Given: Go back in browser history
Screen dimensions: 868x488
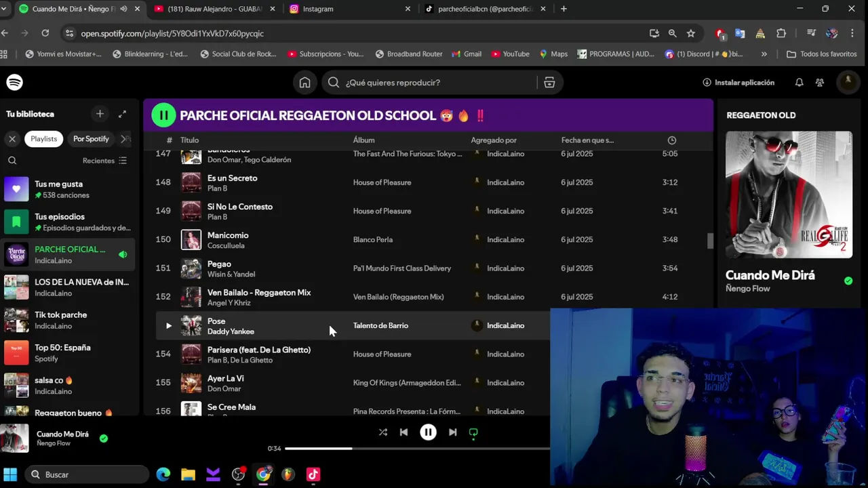Looking at the screenshot, I should pyautogui.click(x=5, y=33).
